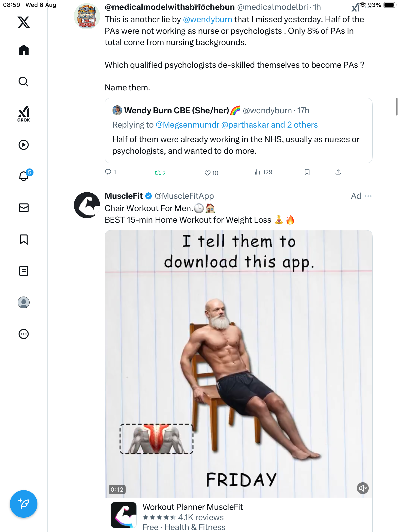The width and height of the screenshot is (399, 532).
Task: Open the Notifications bell icon
Action: click(x=24, y=176)
